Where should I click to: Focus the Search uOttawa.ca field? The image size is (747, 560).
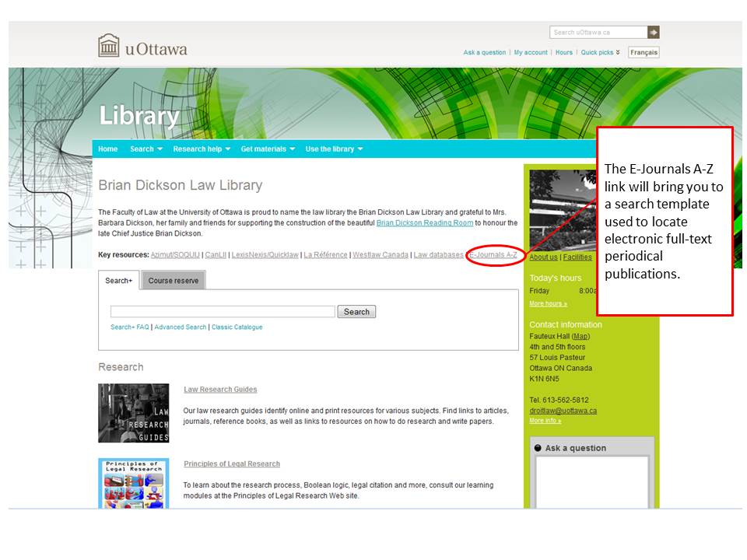pyautogui.click(x=598, y=33)
